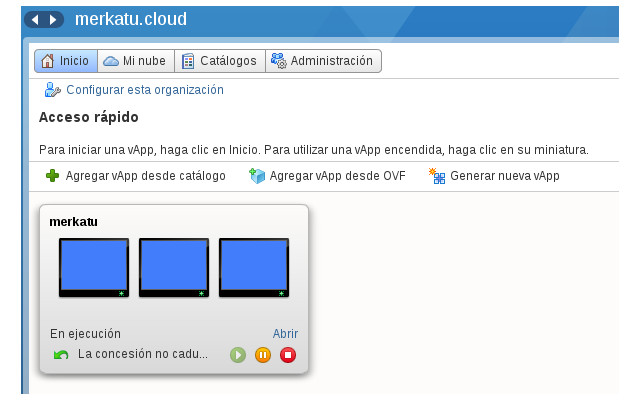The image size is (640, 400).
Task: Click the Abrir link on merkatu vApp
Action: point(285,334)
